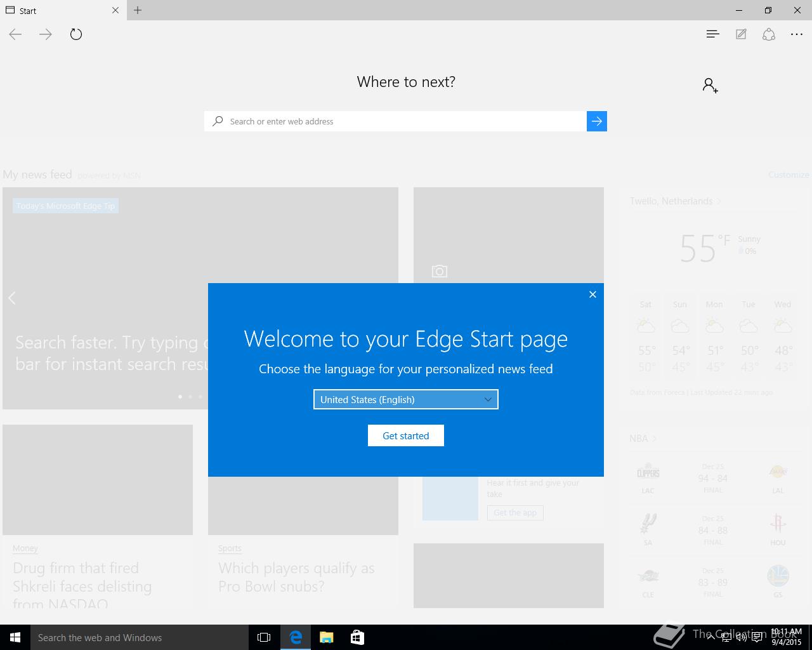Open the 83 - 89 final score
This screenshot has width=812, height=650.
coord(713,583)
